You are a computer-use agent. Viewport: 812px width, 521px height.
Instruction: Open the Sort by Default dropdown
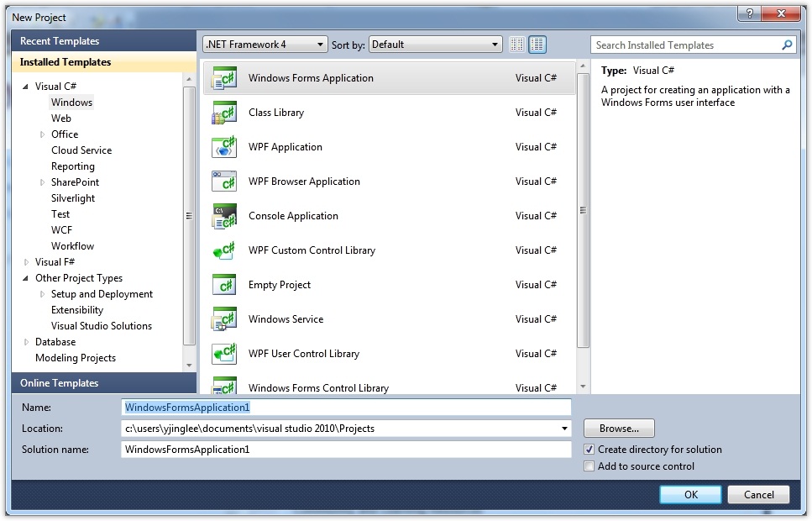pos(436,45)
